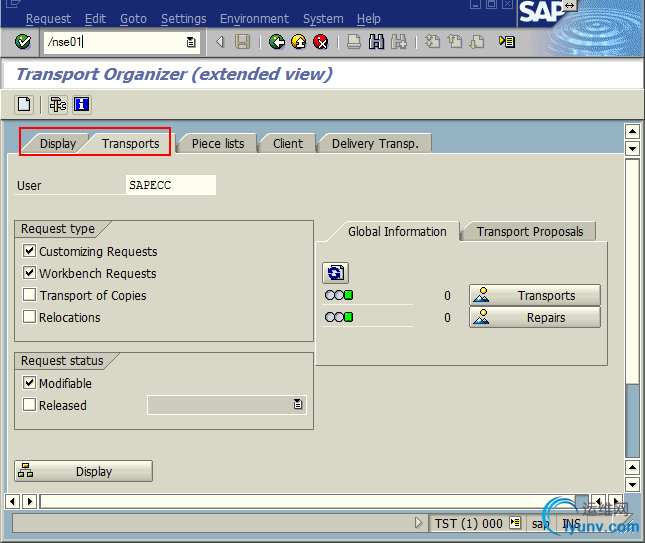
Task: Click the Find binoculars icon
Action: coord(376,42)
